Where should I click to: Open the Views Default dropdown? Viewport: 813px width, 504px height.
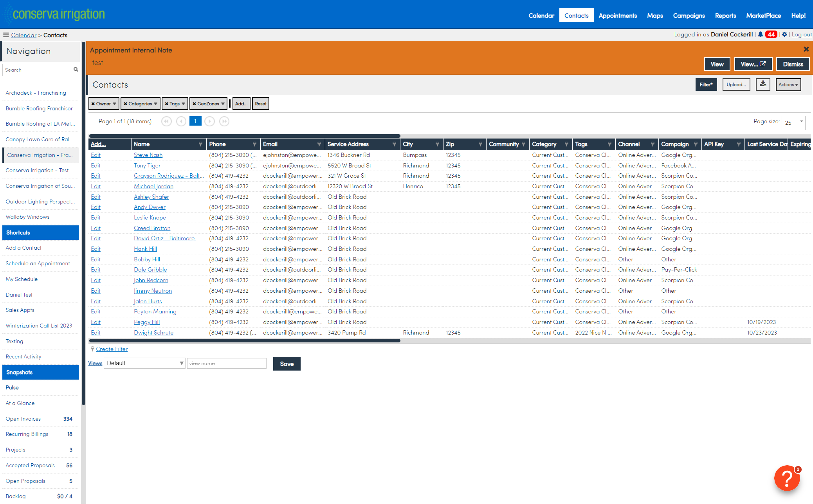point(144,363)
